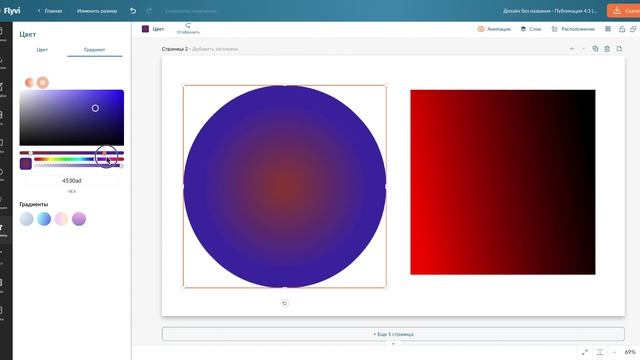The image size is (640, 360).
Task: Click the rotate handle below the circle
Action: pos(284,303)
